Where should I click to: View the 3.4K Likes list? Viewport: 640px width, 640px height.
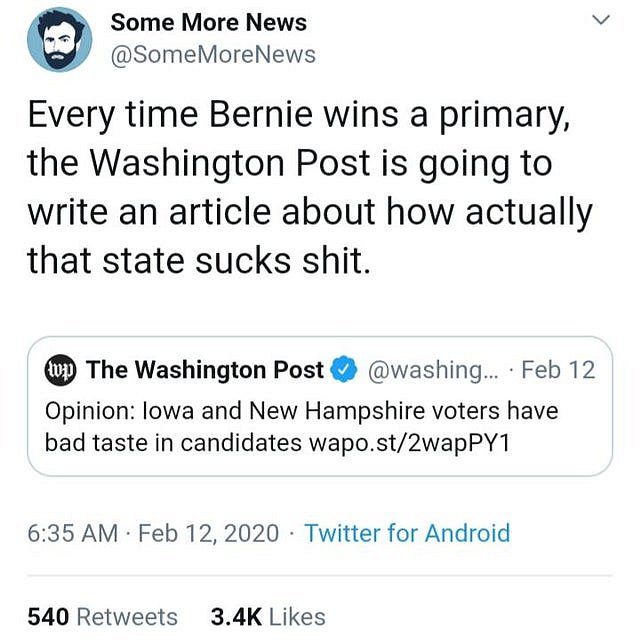click(268, 617)
